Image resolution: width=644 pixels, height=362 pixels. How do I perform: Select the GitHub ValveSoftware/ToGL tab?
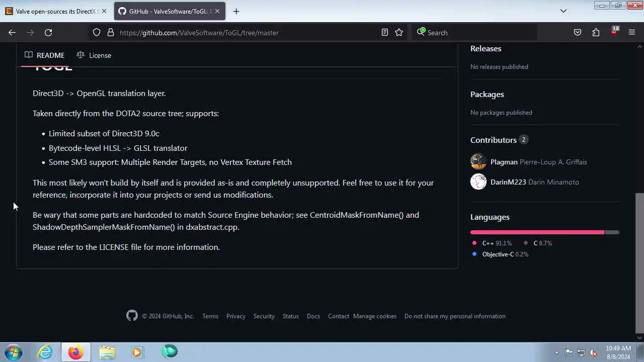click(x=170, y=11)
